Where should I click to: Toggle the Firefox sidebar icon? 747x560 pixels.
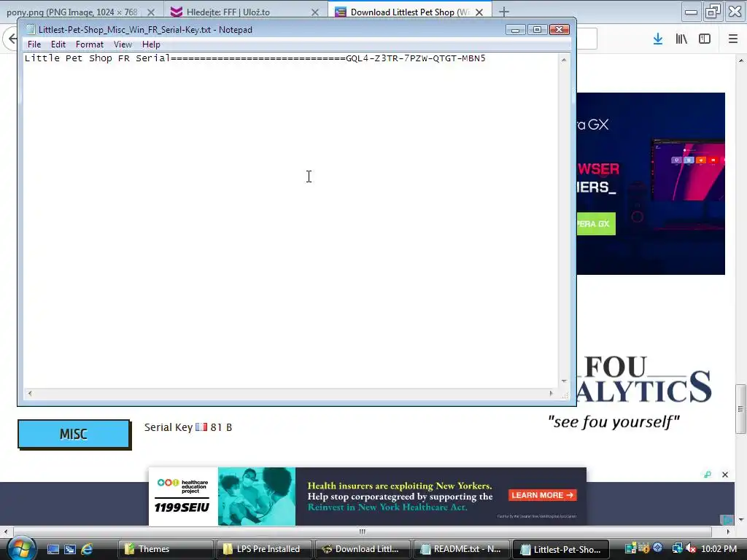705,39
